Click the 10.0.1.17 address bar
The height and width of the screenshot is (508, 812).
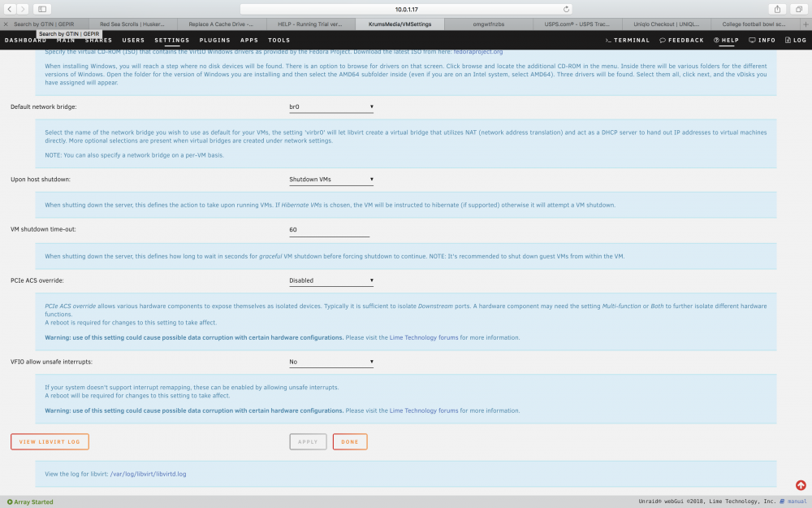point(407,9)
